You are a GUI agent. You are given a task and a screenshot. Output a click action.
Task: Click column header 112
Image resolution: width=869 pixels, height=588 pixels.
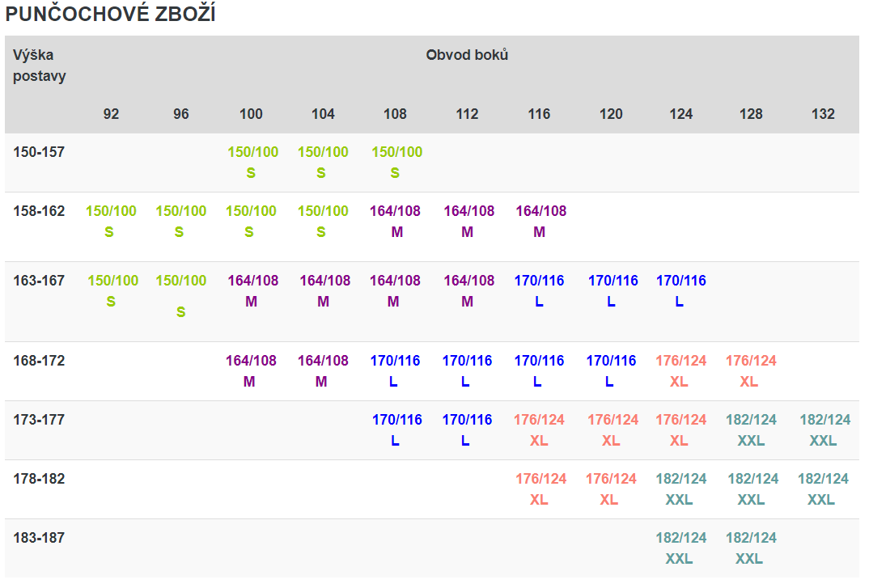point(467,114)
